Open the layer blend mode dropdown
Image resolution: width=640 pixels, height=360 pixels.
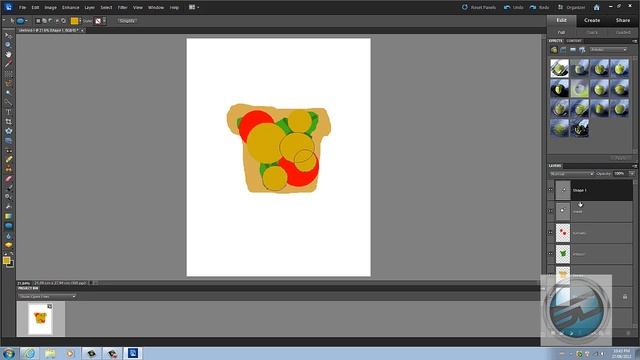tap(571, 174)
